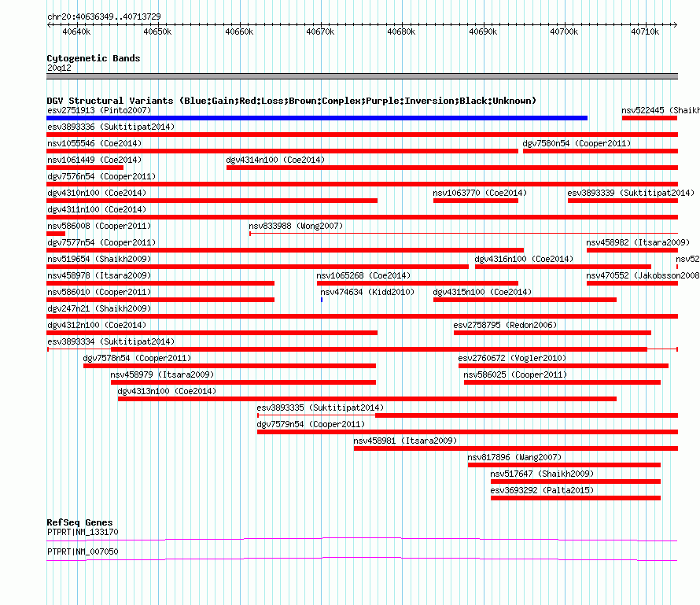Click the 40670k ruler tick label
This screenshot has width=700, height=605.
[320, 31]
